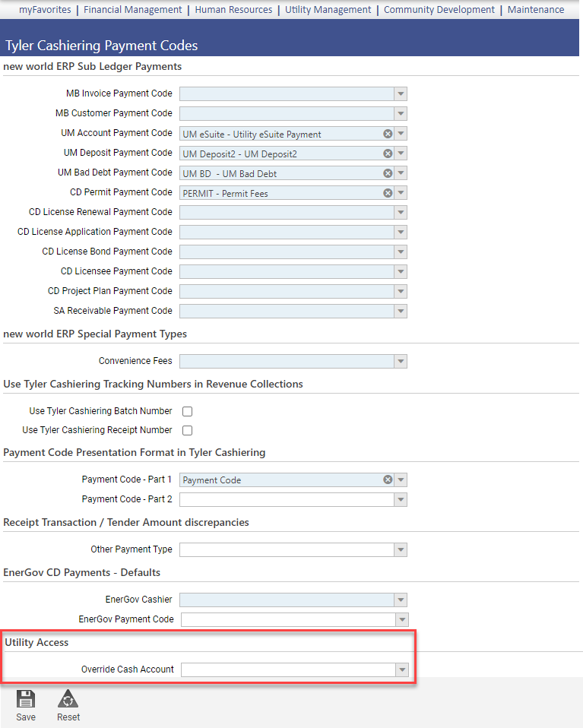Screen dimensions: 583x728
Task: Open the Utility Management menu
Action: (x=328, y=9)
